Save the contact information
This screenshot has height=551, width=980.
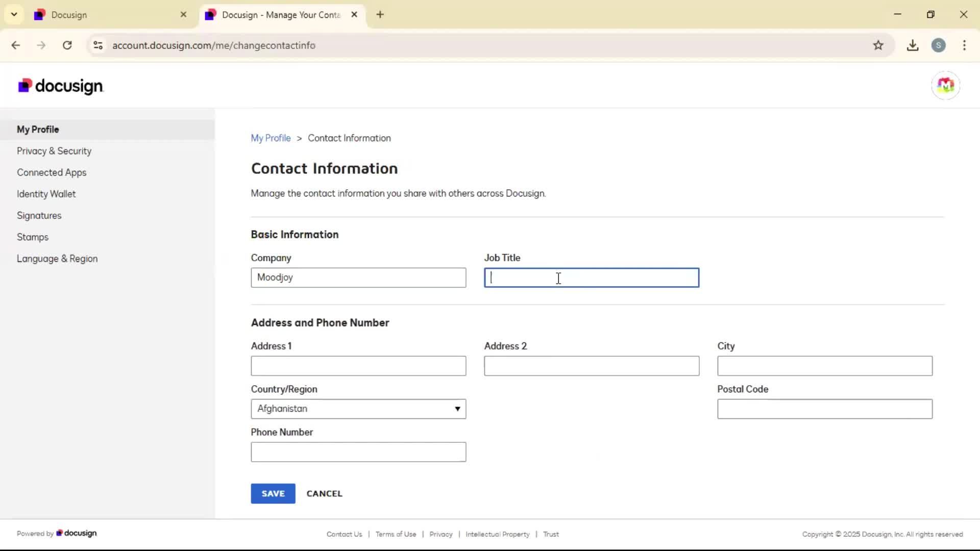tap(273, 493)
